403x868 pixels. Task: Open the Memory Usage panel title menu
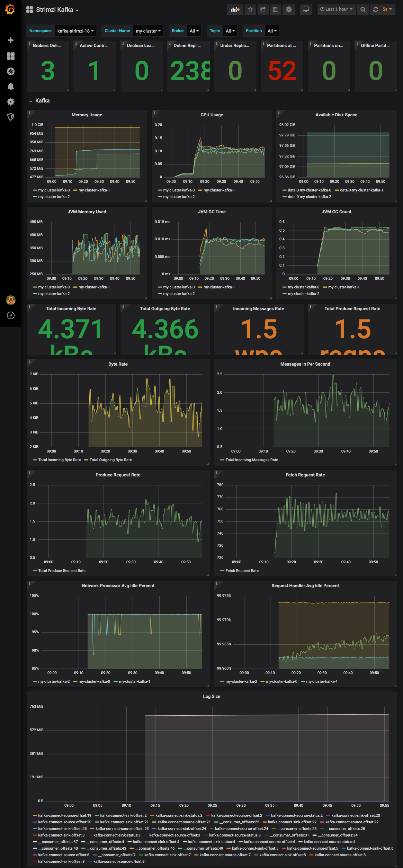coord(87,115)
